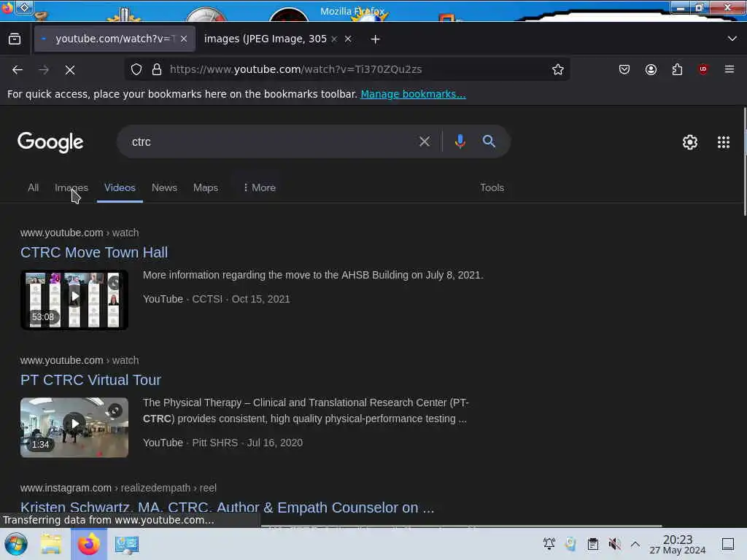The width and height of the screenshot is (747, 560).
Task: Open the search Tools options
Action: 492,187
